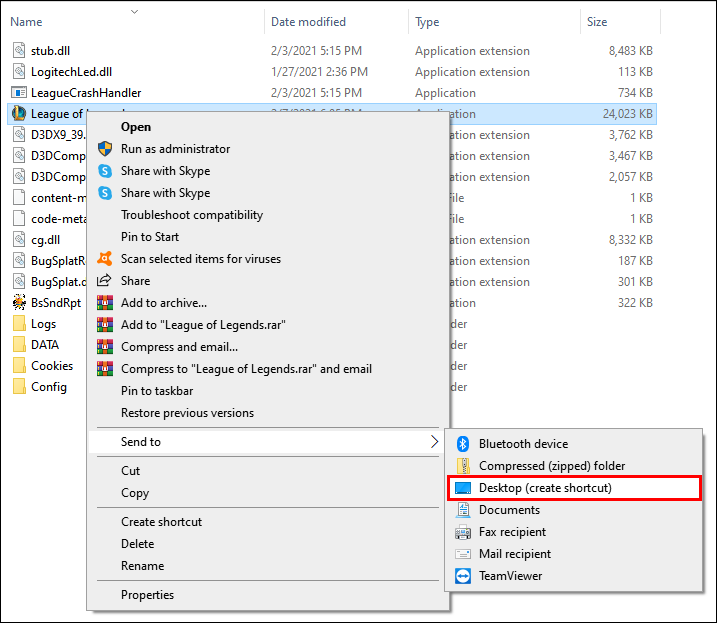
Task: Click Troubleshoot compatibility
Action: tap(192, 215)
